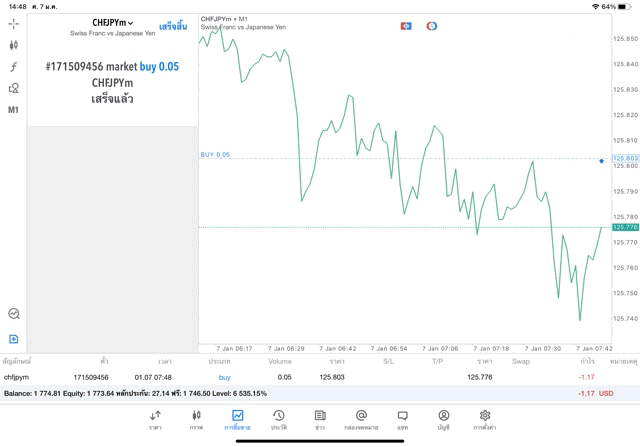Open the drawing objects shapes icon
The height and width of the screenshot is (447, 640).
click(x=13, y=88)
